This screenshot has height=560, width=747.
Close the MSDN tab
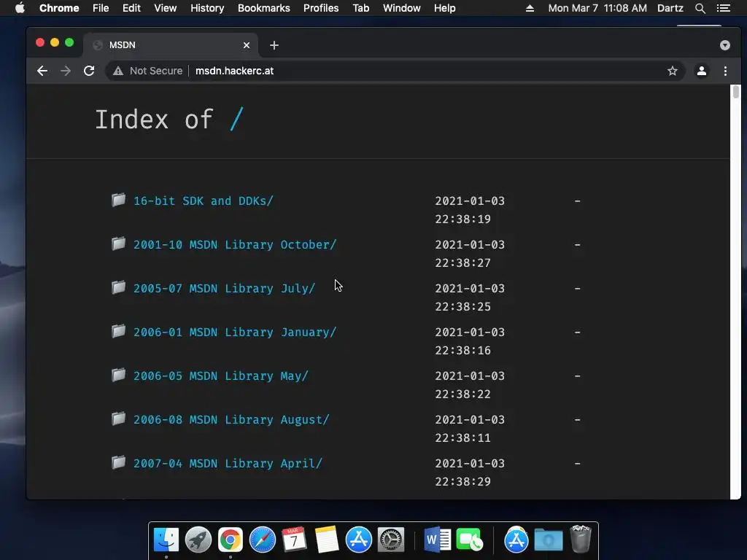pyautogui.click(x=247, y=45)
